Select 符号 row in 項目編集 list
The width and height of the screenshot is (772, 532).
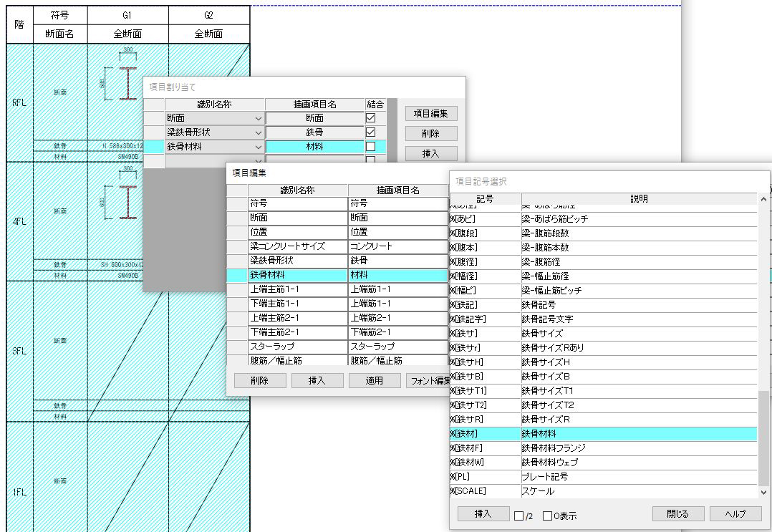(x=337, y=203)
